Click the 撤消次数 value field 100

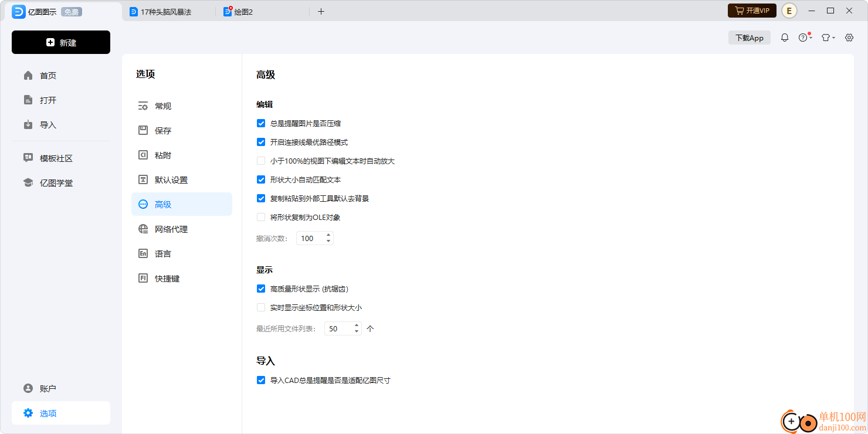click(310, 238)
